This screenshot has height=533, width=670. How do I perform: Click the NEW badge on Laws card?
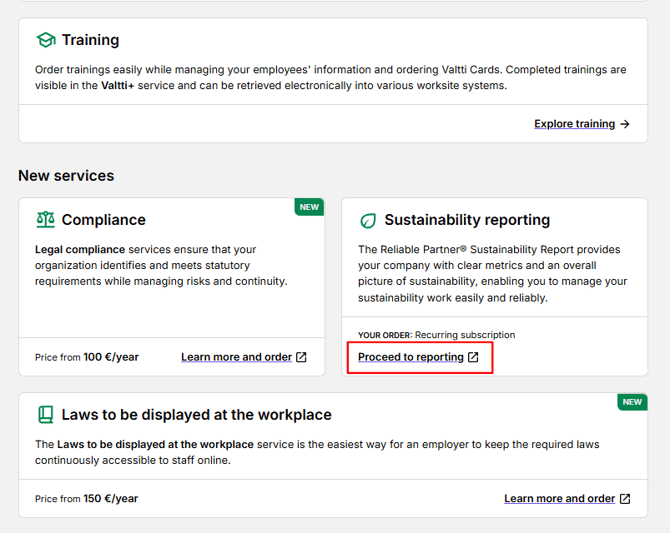632,402
